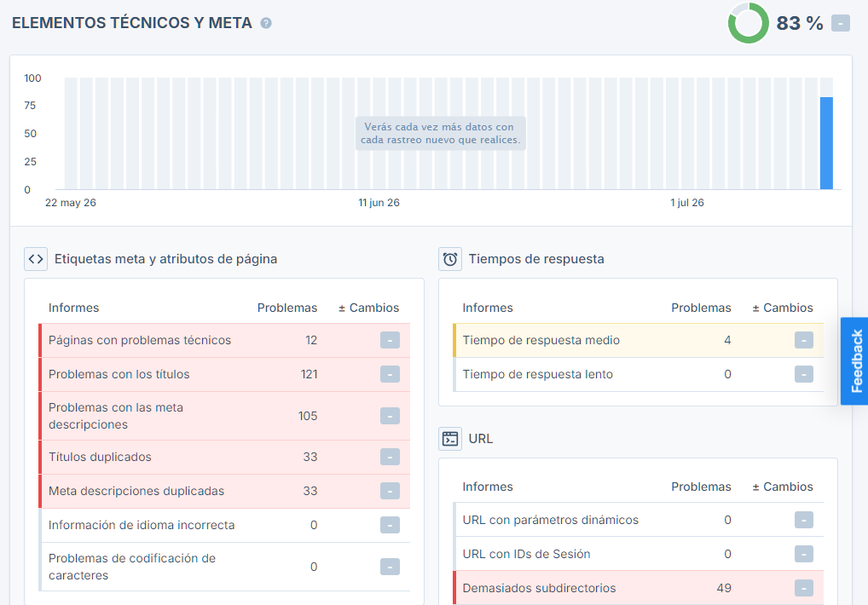Screen dimensions: 868x605
Task: Open Demasiados subdirectorios report
Action: [639, 588]
